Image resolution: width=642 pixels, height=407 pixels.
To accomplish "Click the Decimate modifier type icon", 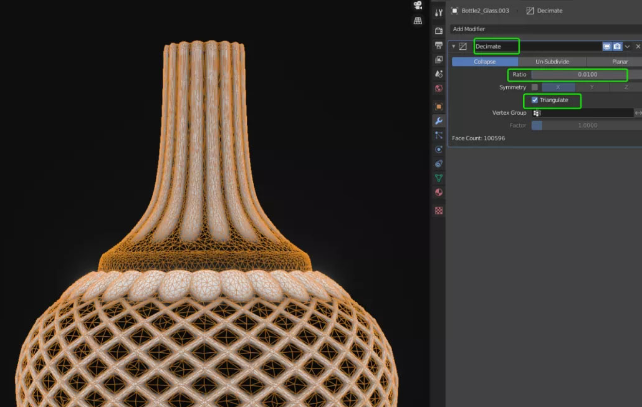I will 463,46.
